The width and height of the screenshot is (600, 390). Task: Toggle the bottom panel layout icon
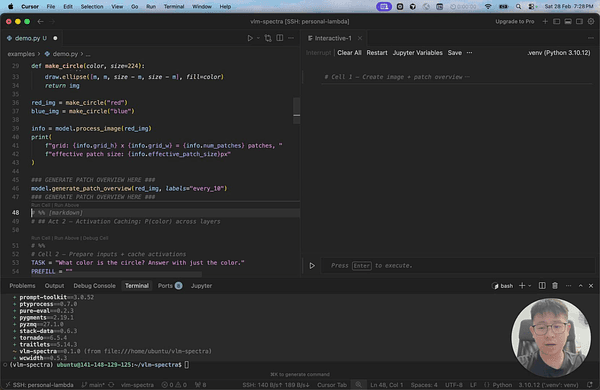click(568, 21)
